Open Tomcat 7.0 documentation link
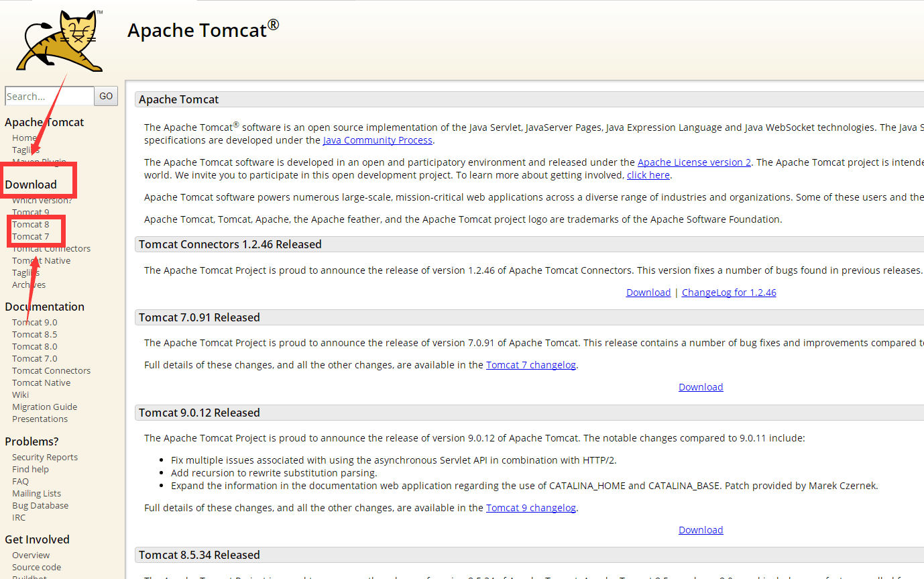 coord(34,358)
